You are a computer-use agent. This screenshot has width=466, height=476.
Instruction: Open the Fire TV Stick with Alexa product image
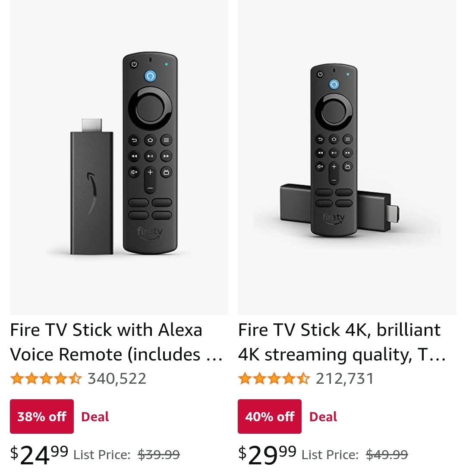click(119, 157)
